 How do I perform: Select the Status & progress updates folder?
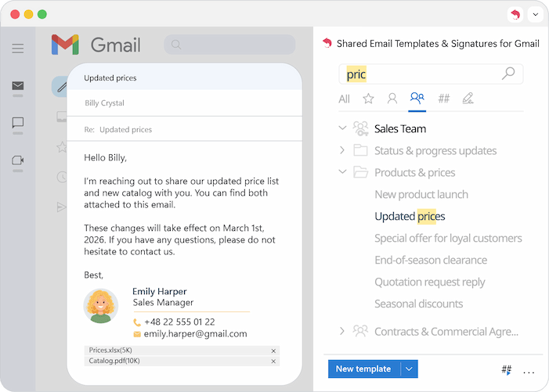pyautogui.click(x=435, y=151)
